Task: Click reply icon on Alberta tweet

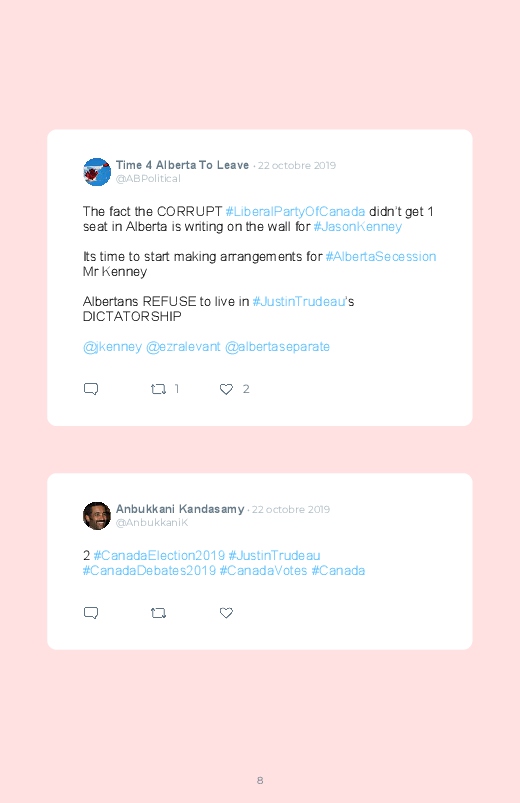Action: point(91,389)
